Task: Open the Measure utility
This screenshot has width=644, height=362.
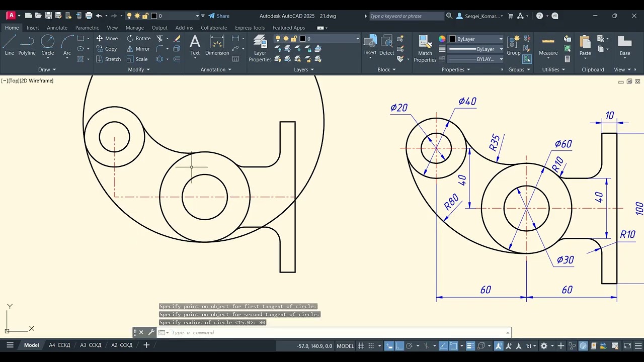Action: tap(548, 45)
